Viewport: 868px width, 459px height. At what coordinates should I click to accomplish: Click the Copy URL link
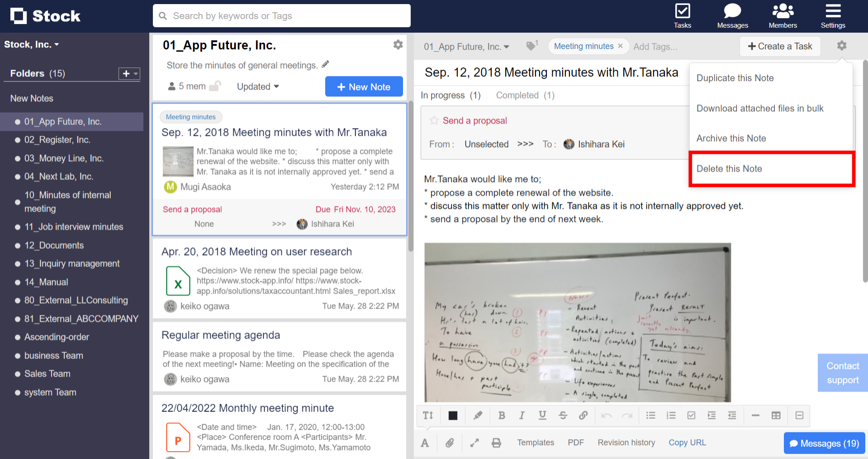[687, 443]
